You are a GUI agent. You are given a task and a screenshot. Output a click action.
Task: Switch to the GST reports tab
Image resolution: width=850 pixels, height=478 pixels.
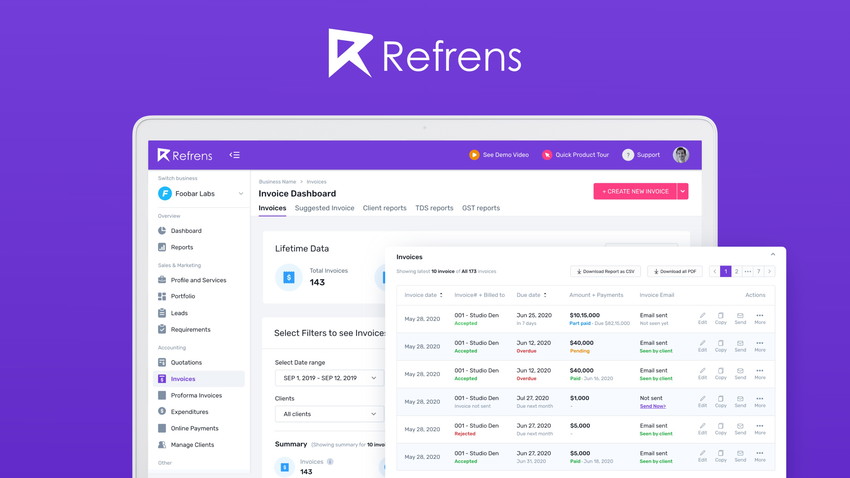[481, 208]
